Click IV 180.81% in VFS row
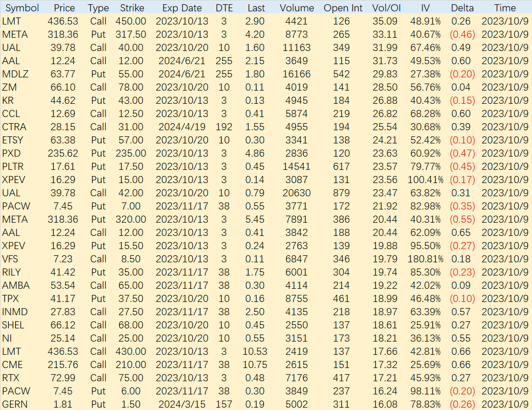The width and height of the screenshot is (532, 410). pyautogui.click(x=425, y=259)
